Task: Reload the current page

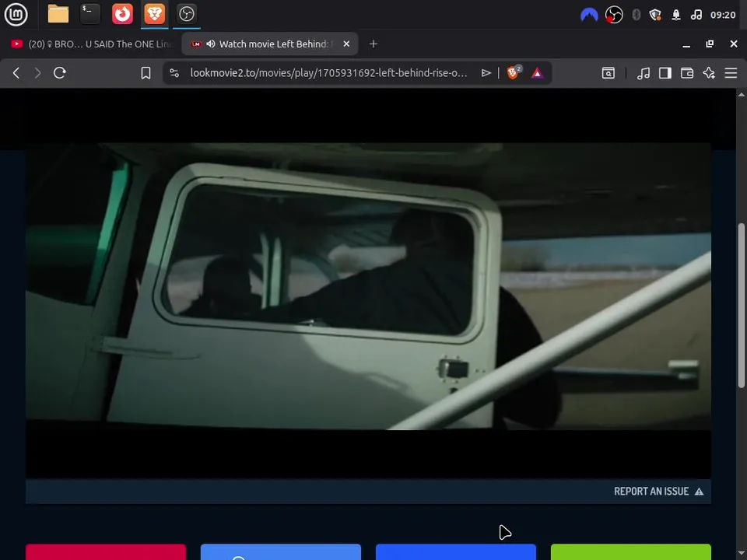Action: pyautogui.click(x=60, y=73)
